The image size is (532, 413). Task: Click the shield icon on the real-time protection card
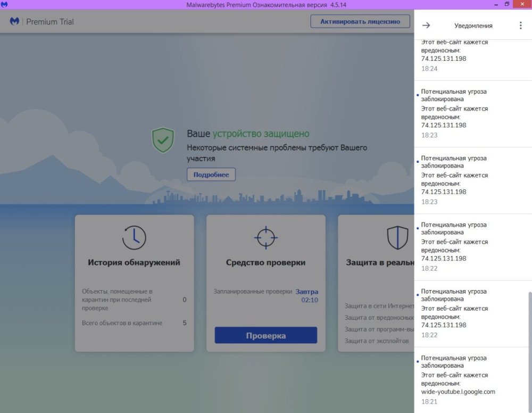(x=397, y=237)
